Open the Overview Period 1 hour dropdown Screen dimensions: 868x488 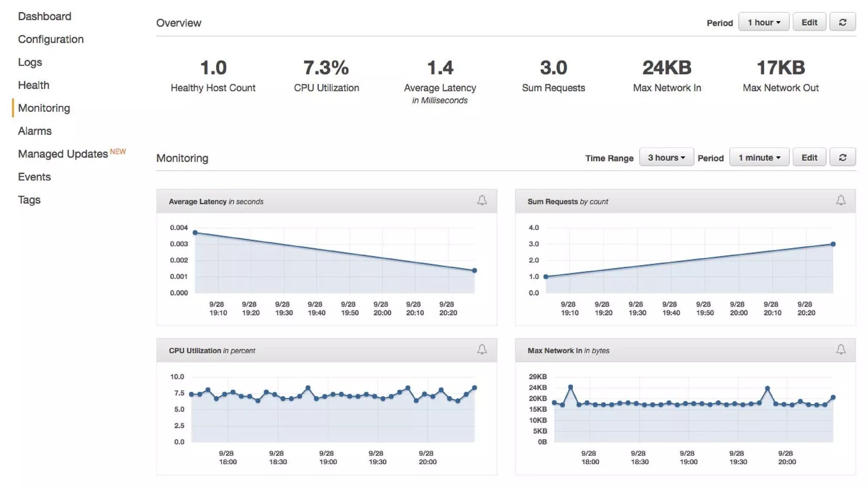point(763,22)
